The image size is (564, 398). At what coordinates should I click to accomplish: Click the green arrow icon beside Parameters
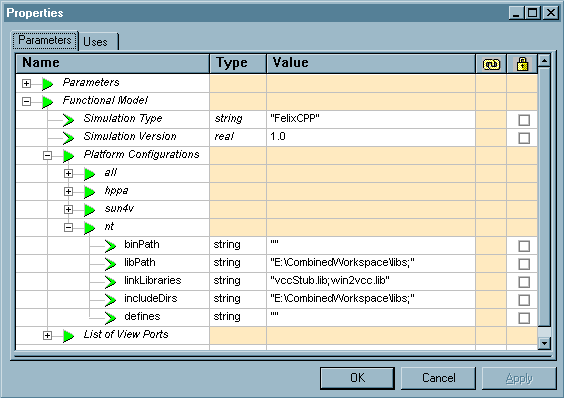tap(47, 84)
